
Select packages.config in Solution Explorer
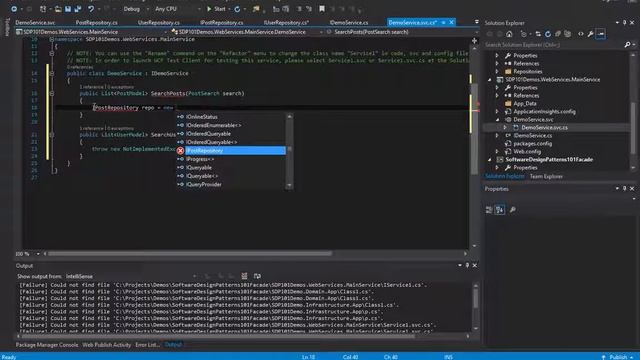pos(532,144)
